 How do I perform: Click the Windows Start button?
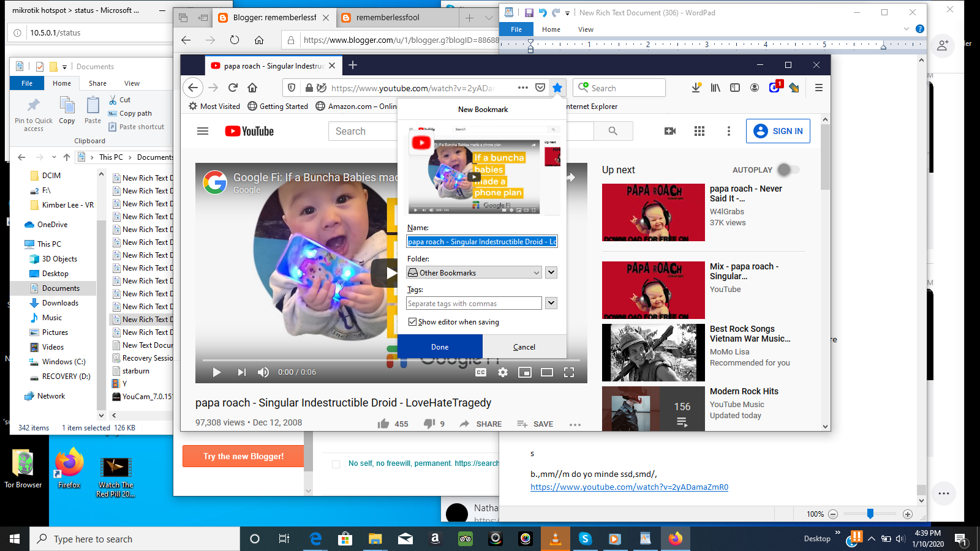coord(15,539)
